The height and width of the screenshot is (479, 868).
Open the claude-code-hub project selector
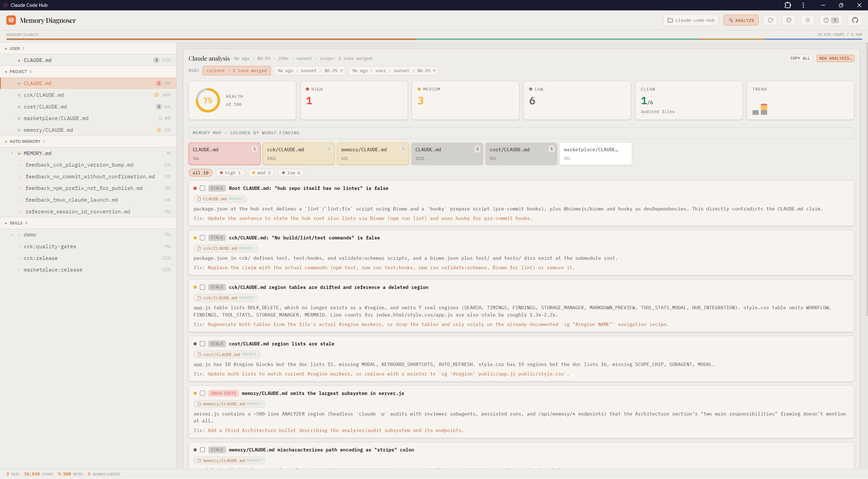click(691, 20)
